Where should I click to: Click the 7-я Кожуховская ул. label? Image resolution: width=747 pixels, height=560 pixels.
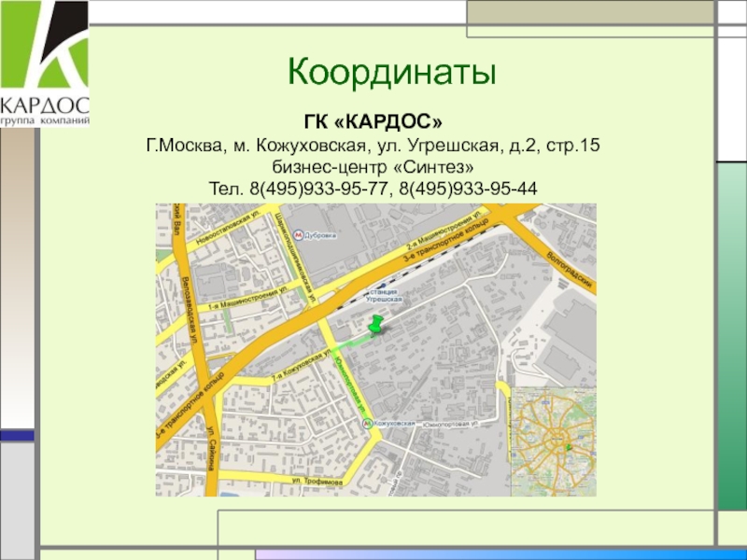click(x=301, y=366)
